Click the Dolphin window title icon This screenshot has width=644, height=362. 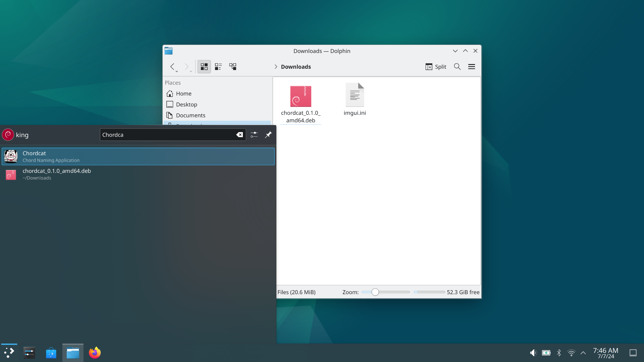[168, 51]
